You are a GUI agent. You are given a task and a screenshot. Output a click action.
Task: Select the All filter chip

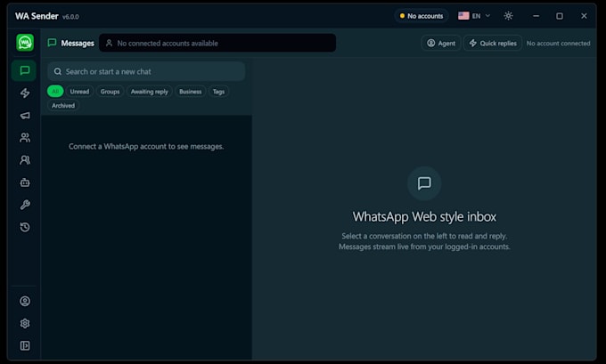55,92
